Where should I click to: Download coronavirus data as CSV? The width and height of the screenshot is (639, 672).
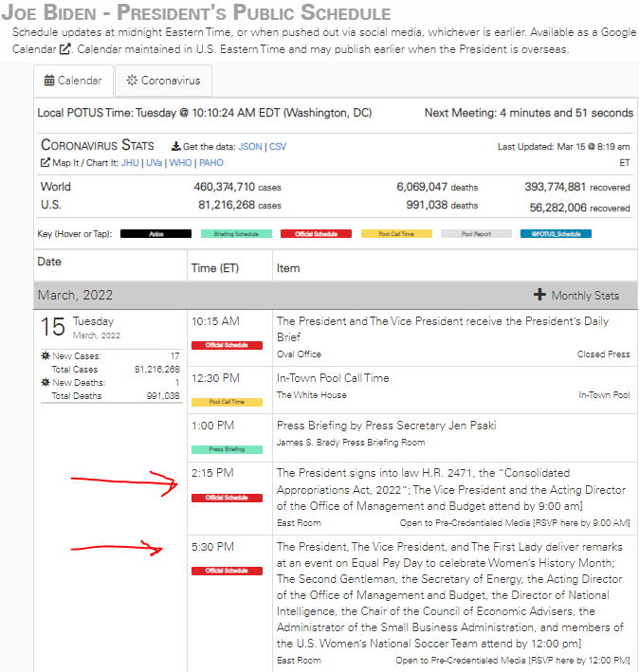click(278, 147)
